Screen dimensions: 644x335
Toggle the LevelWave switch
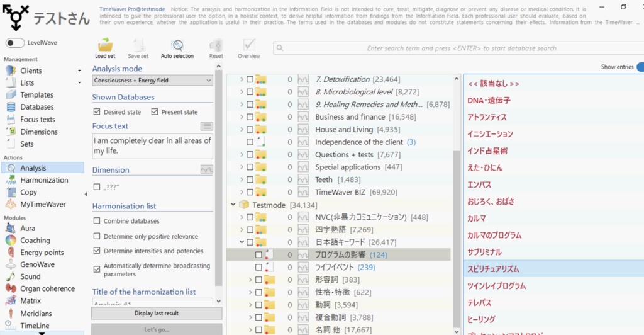coord(15,43)
